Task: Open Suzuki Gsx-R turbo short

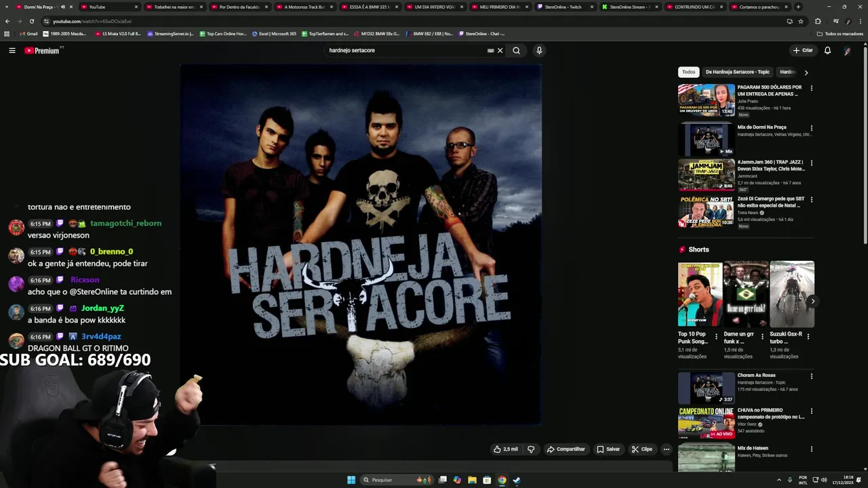Action: pyautogui.click(x=791, y=293)
